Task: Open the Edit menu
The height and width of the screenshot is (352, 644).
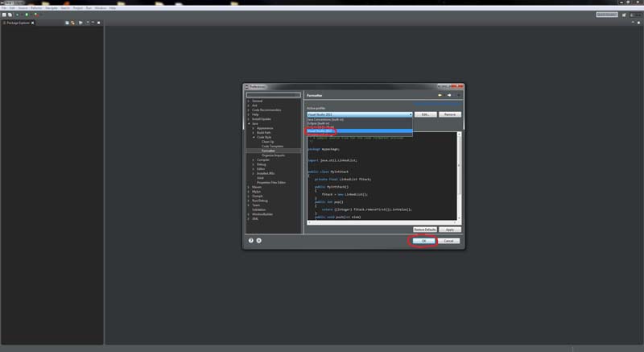Action: click(x=12, y=8)
